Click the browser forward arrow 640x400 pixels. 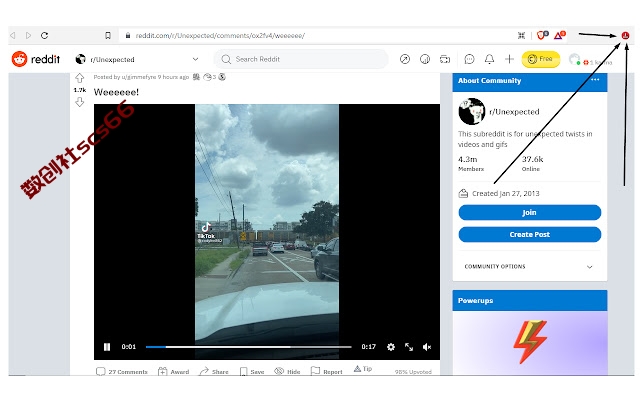[x=28, y=36]
